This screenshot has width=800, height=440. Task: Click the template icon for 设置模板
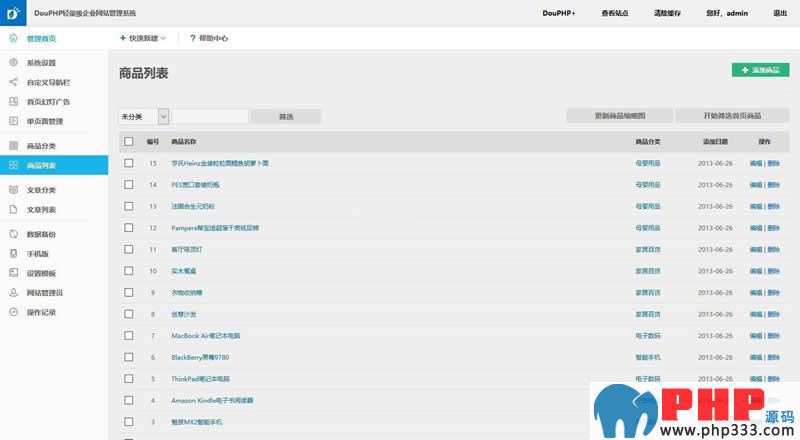[14, 273]
